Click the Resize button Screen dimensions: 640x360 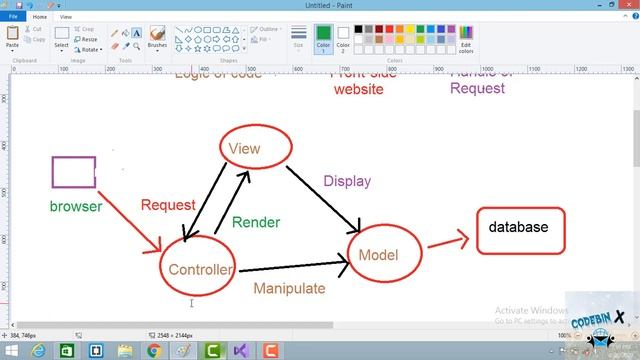pyautogui.click(x=86, y=40)
